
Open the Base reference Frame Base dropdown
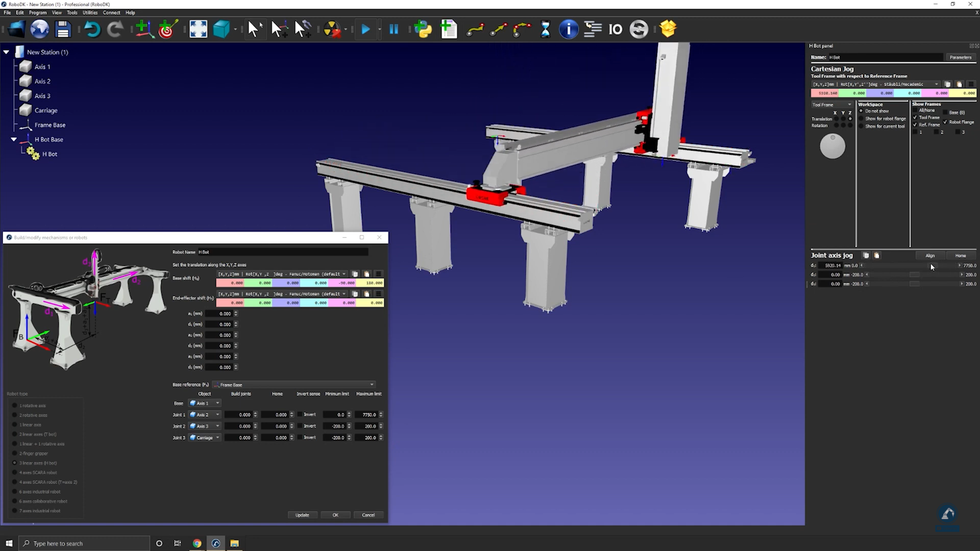(x=295, y=385)
